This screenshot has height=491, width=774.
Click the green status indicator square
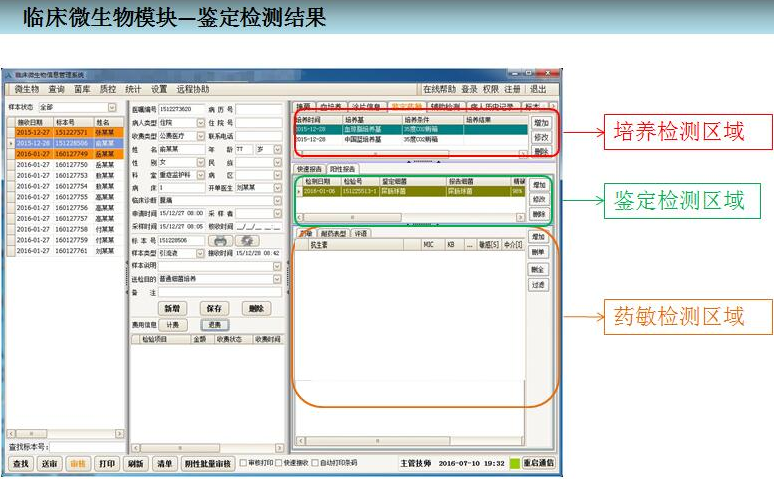click(515, 464)
